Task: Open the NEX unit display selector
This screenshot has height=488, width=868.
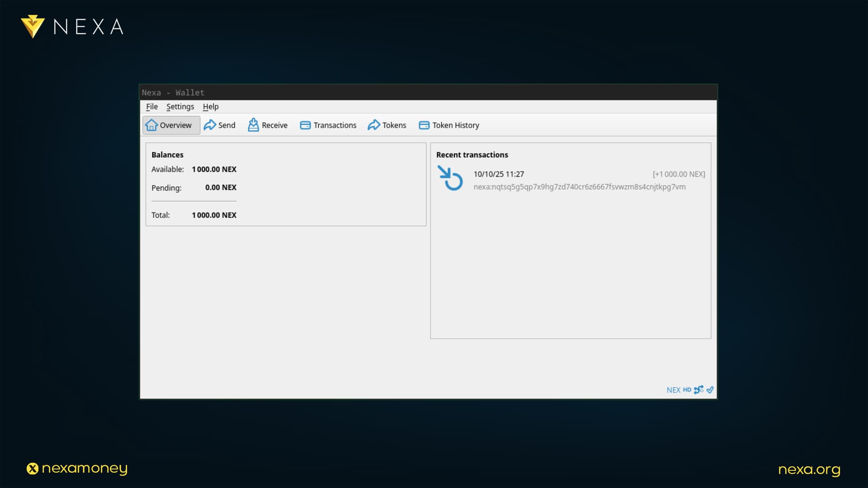Action: (x=673, y=390)
